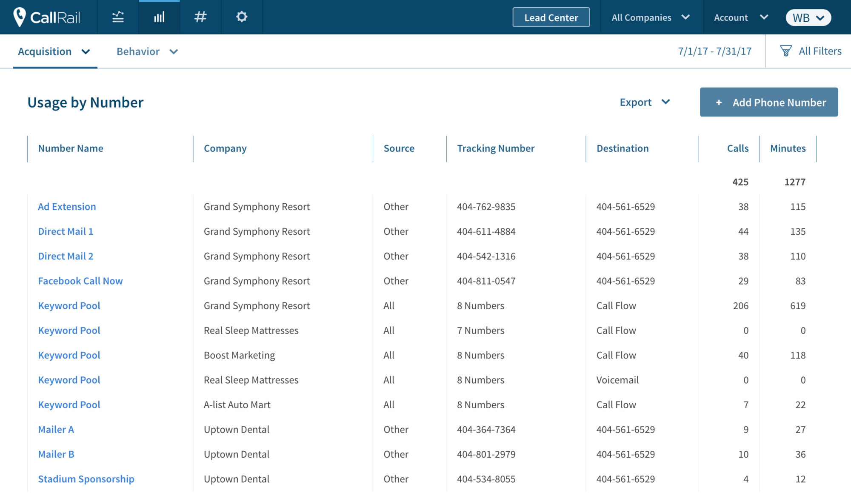Open the WB user avatar
The image size is (851, 504).
pyautogui.click(x=808, y=17)
